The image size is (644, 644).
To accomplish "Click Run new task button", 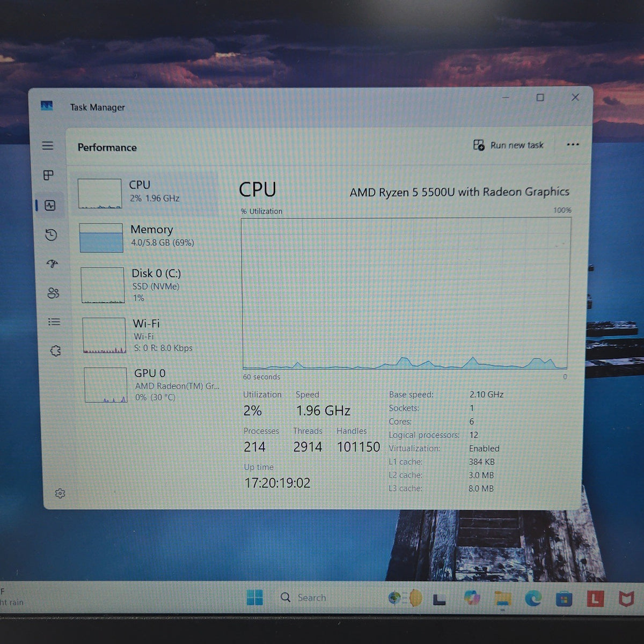I will (508, 145).
